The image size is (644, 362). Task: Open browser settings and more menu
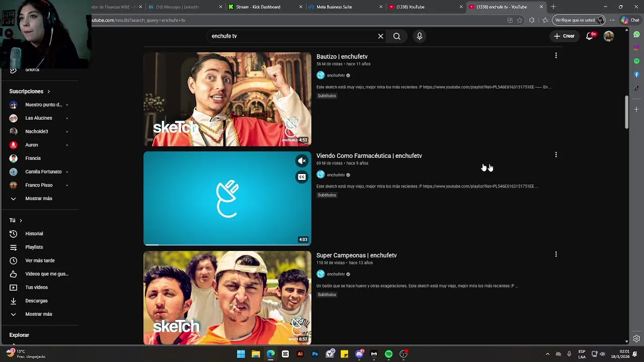coord(612,20)
